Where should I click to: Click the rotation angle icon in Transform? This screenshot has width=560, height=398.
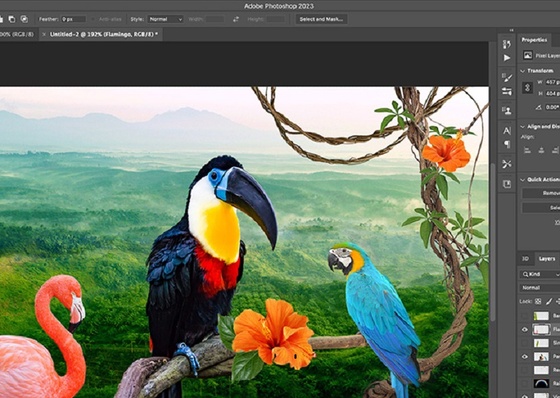click(x=539, y=107)
